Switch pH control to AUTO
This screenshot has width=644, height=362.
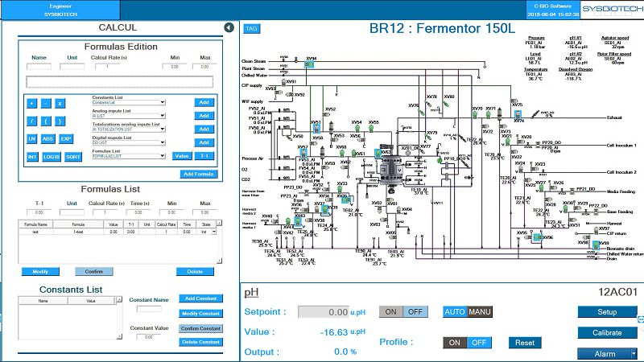tap(455, 312)
